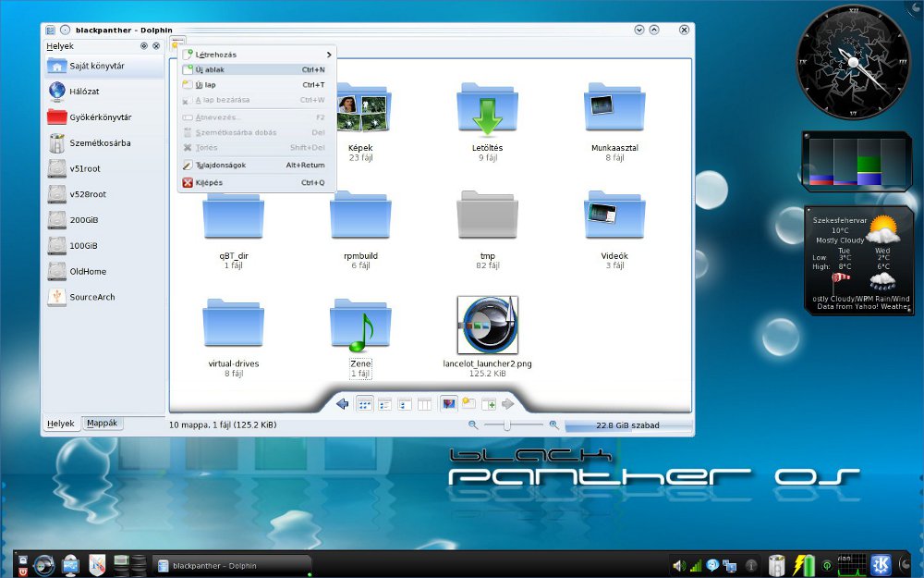Go back with the blue left arrow
This screenshot has height=578, width=924.
click(343, 404)
